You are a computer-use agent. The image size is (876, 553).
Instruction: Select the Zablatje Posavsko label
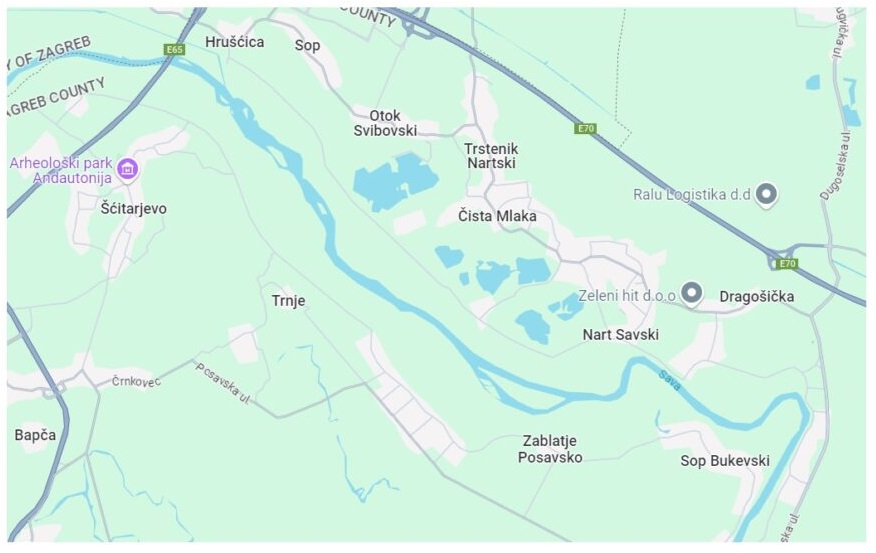(x=550, y=449)
